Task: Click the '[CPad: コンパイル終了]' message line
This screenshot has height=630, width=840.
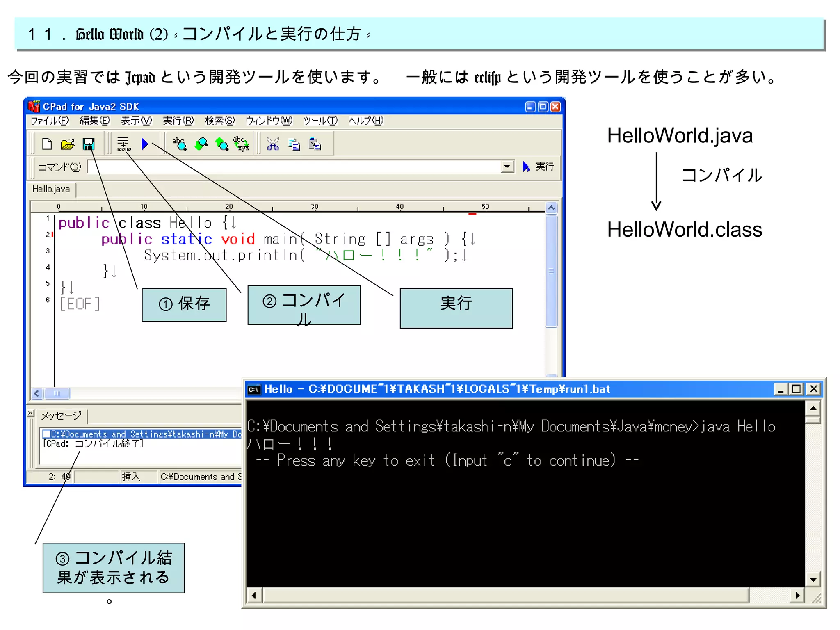Action: click(93, 444)
